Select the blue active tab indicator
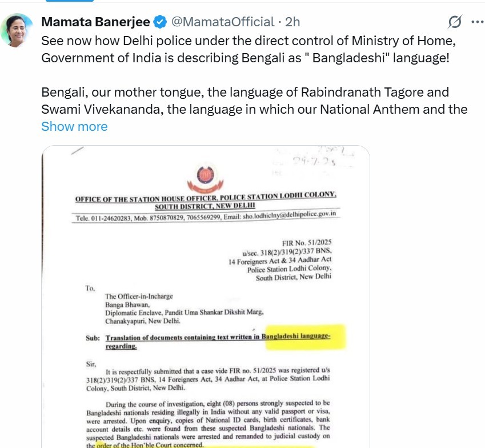The height and width of the screenshot is (448, 485). coord(70,1)
